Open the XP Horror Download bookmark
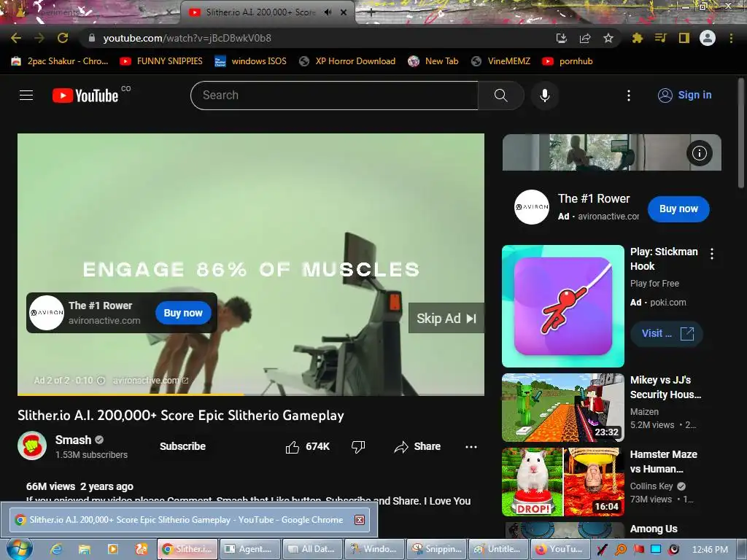Image resolution: width=747 pixels, height=560 pixels. [347, 61]
